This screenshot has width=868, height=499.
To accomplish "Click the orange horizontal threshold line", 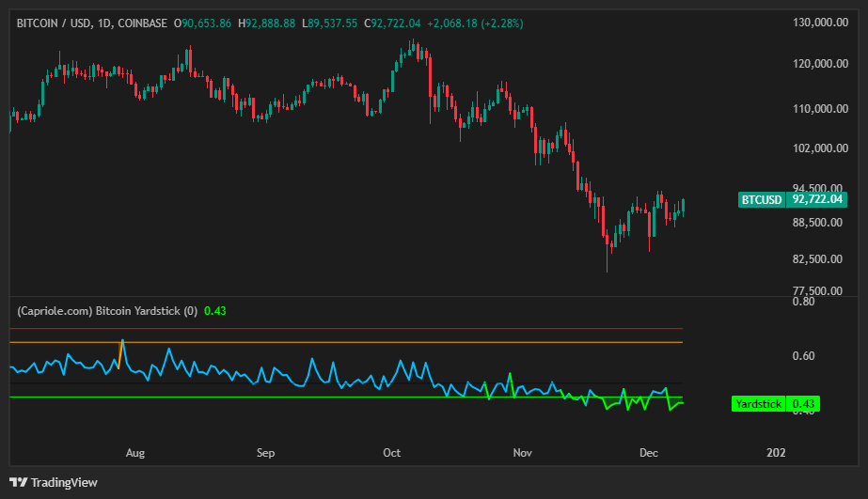I will pos(376,342).
